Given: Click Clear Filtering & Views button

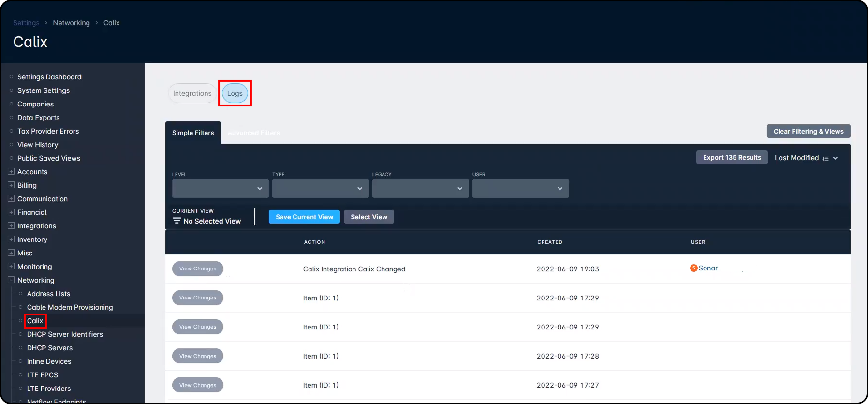Looking at the screenshot, I should tap(809, 131).
